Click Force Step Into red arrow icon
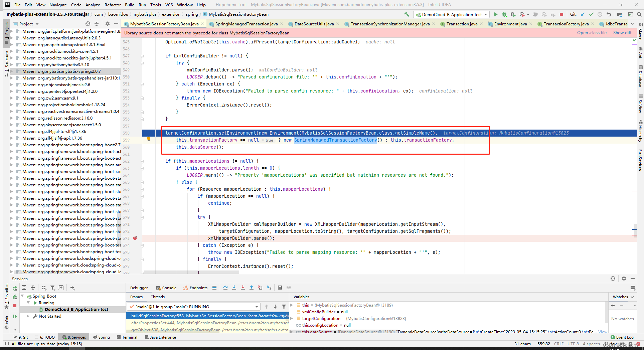Screen dimensions: 644x350 tap(243, 288)
